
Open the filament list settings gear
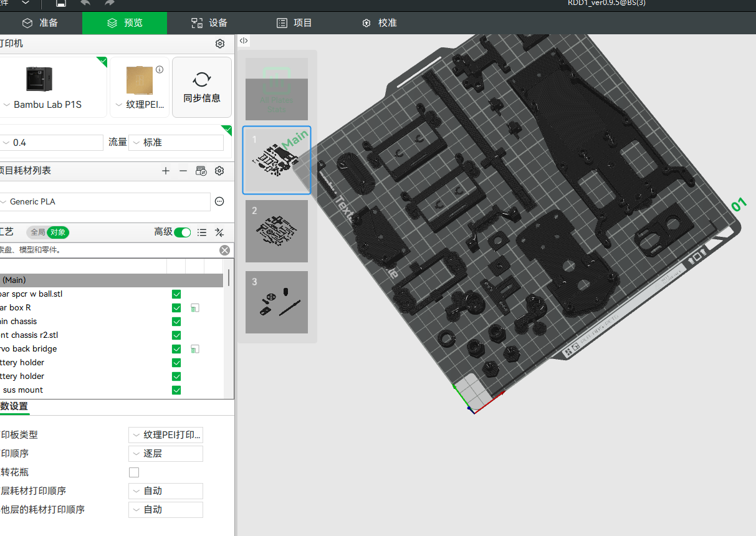pos(219,170)
